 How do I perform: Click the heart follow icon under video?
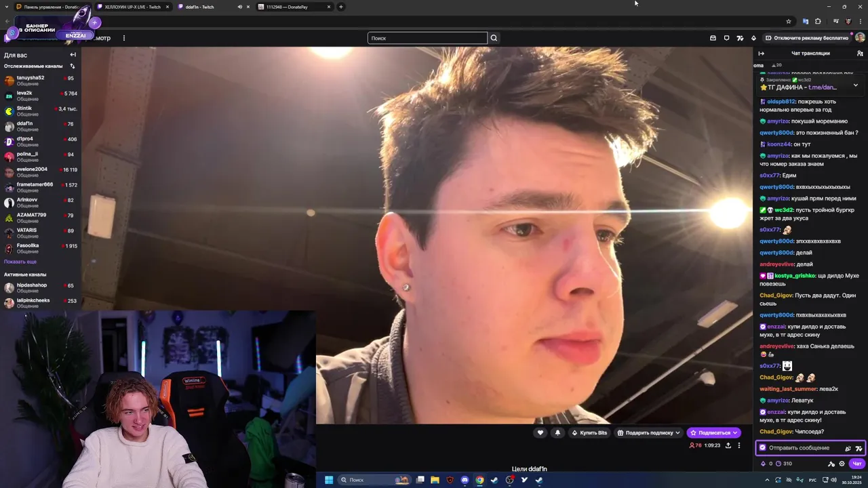tap(540, 432)
